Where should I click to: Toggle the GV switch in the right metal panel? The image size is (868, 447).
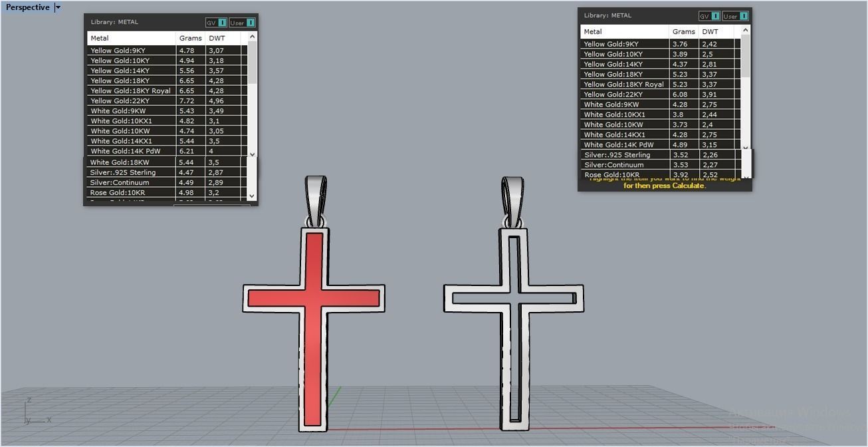pos(709,16)
